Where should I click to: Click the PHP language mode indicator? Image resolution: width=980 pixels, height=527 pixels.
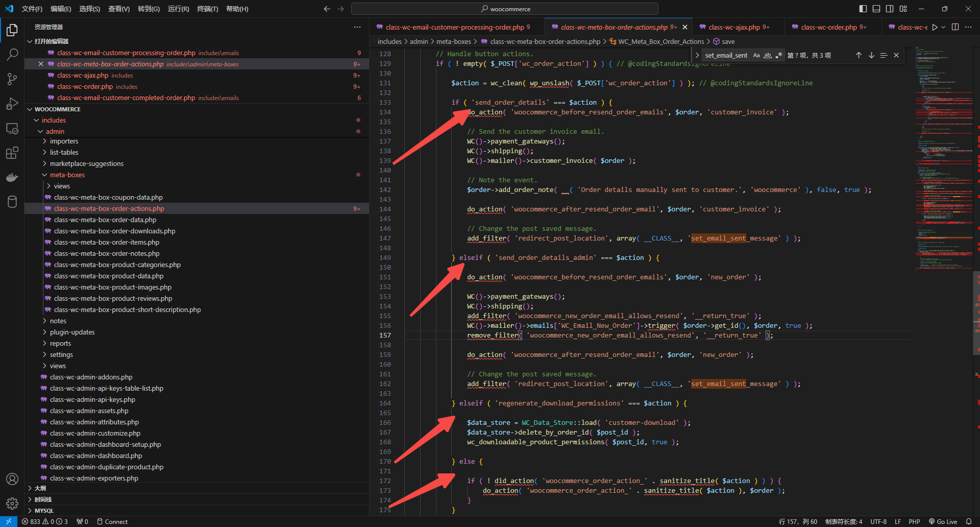coord(914,521)
